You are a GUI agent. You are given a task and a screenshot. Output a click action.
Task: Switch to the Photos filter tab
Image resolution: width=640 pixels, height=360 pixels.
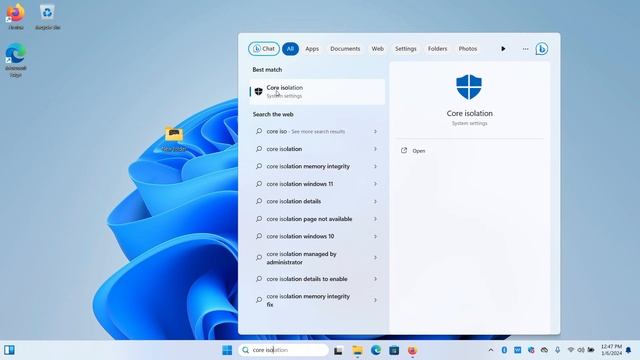[467, 49]
